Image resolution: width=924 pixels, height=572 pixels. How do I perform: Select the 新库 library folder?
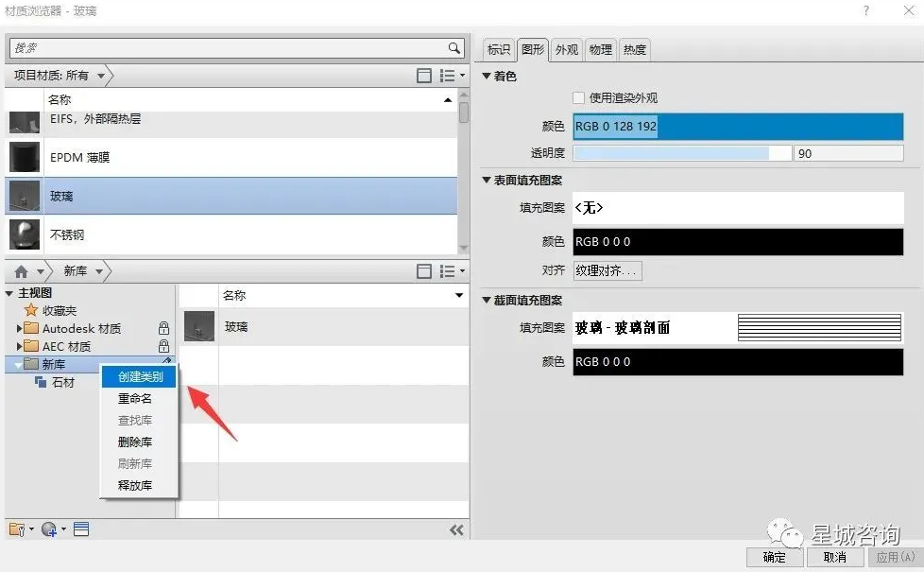click(44, 364)
